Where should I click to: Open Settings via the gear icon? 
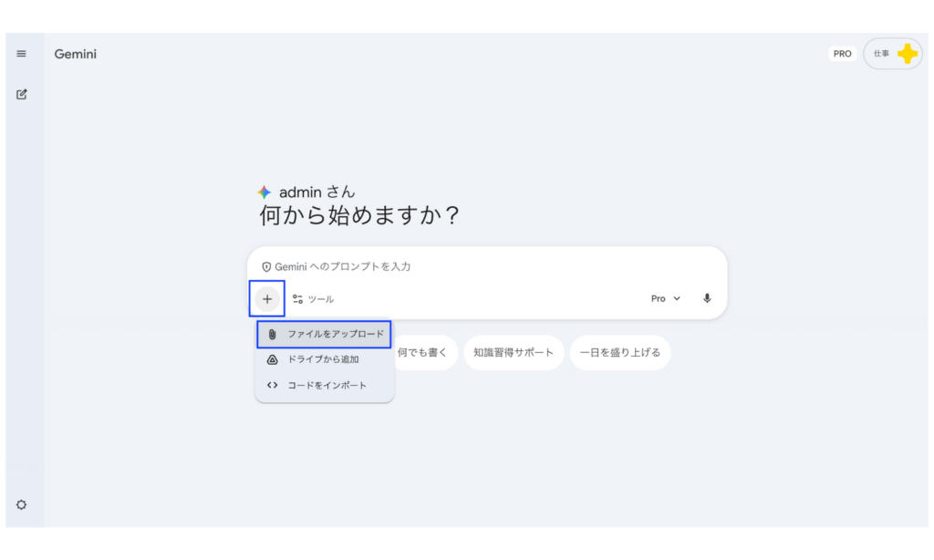click(x=22, y=504)
